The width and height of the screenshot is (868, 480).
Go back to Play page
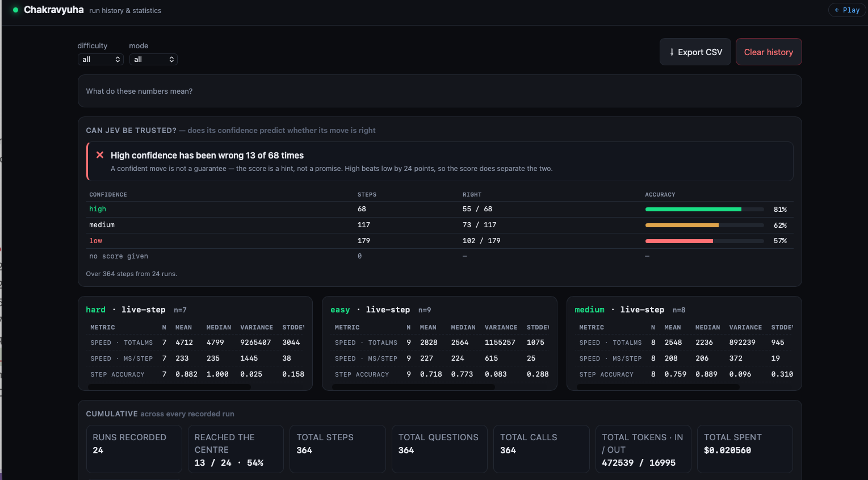pyautogui.click(x=847, y=10)
